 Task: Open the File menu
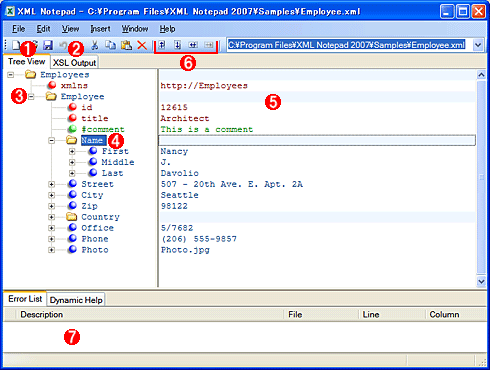[x=18, y=29]
